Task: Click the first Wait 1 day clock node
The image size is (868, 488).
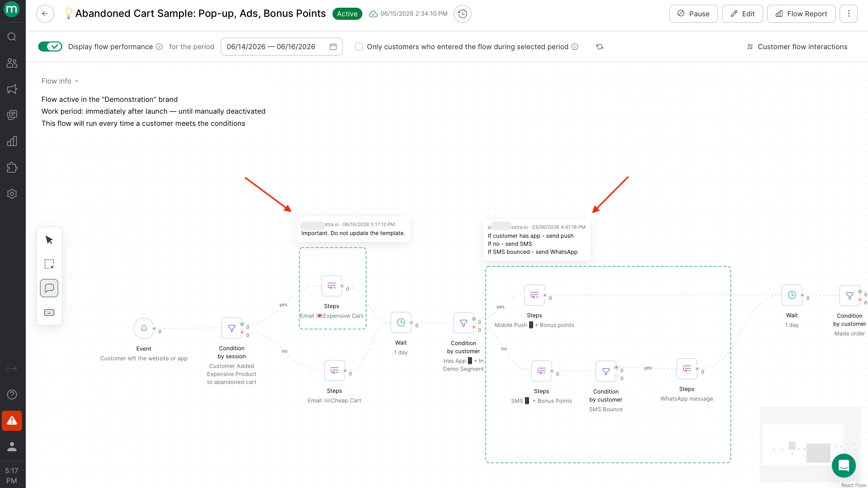Action: 401,322
